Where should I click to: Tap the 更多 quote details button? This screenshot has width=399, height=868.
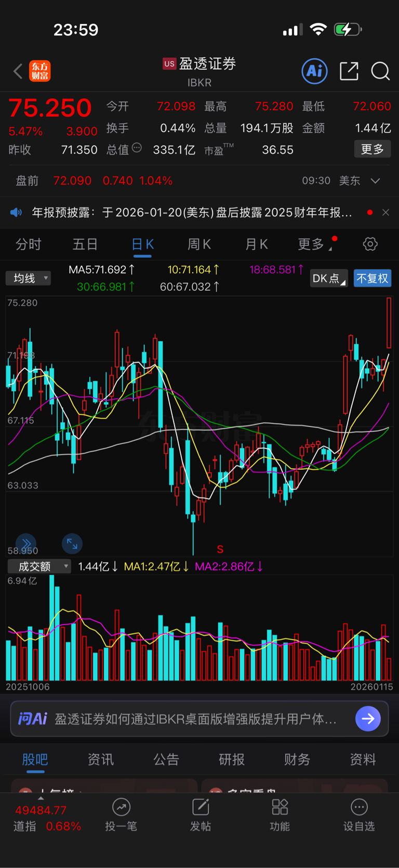(372, 149)
